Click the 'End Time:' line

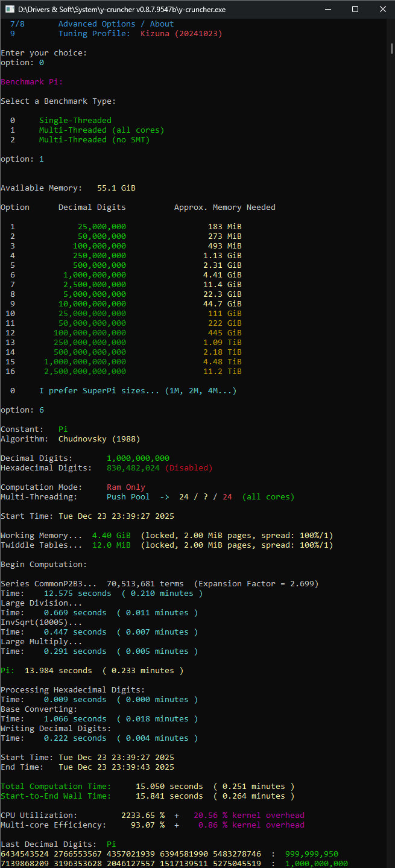[x=87, y=767]
